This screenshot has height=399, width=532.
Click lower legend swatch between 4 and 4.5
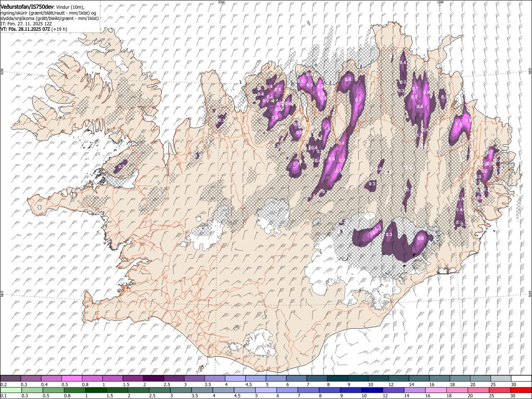click(x=223, y=390)
